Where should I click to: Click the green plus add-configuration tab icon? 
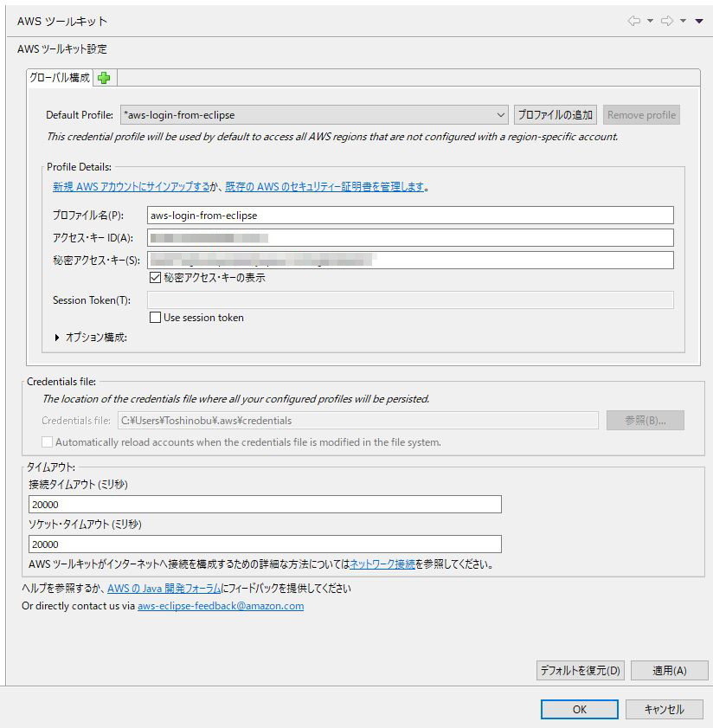(104, 78)
